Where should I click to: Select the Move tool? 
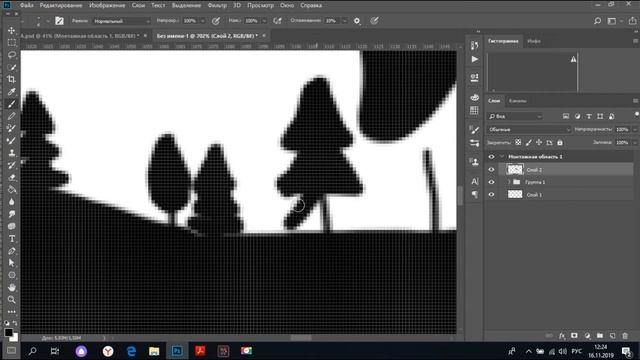tap(11, 31)
